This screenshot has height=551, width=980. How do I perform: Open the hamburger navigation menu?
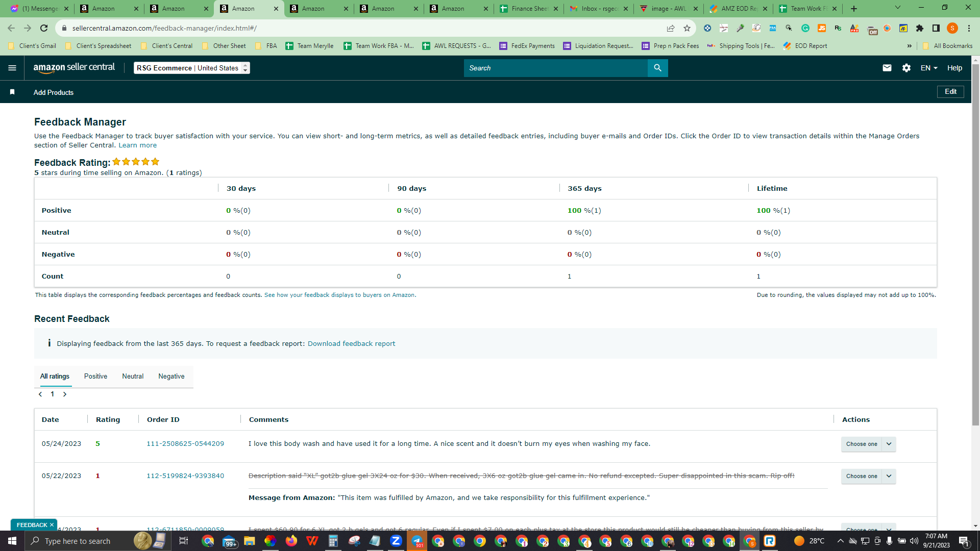tap(12, 68)
